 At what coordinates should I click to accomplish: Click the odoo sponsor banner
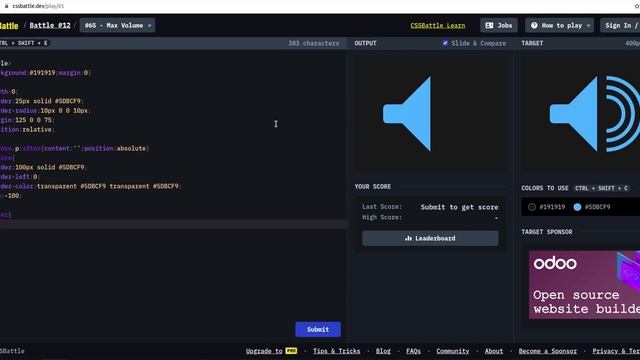pyautogui.click(x=584, y=284)
